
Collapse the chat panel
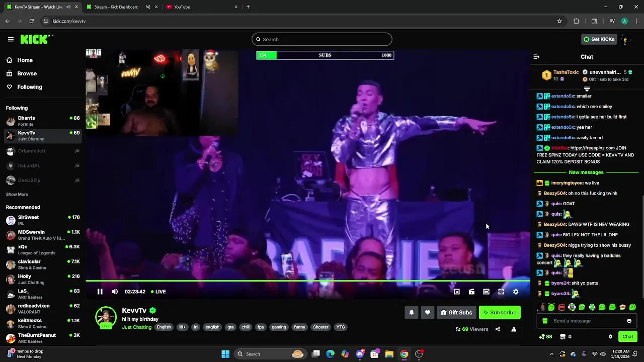click(536, 57)
